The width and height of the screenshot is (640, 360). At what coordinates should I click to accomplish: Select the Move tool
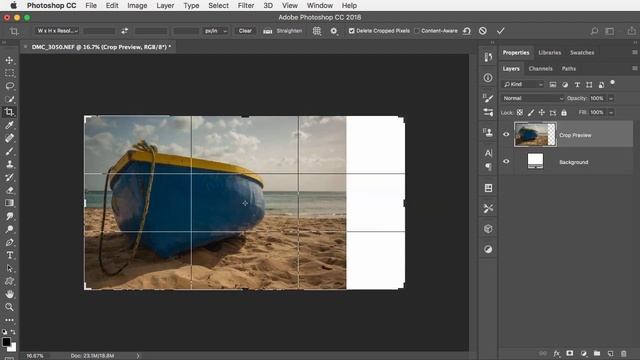tap(9, 60)
